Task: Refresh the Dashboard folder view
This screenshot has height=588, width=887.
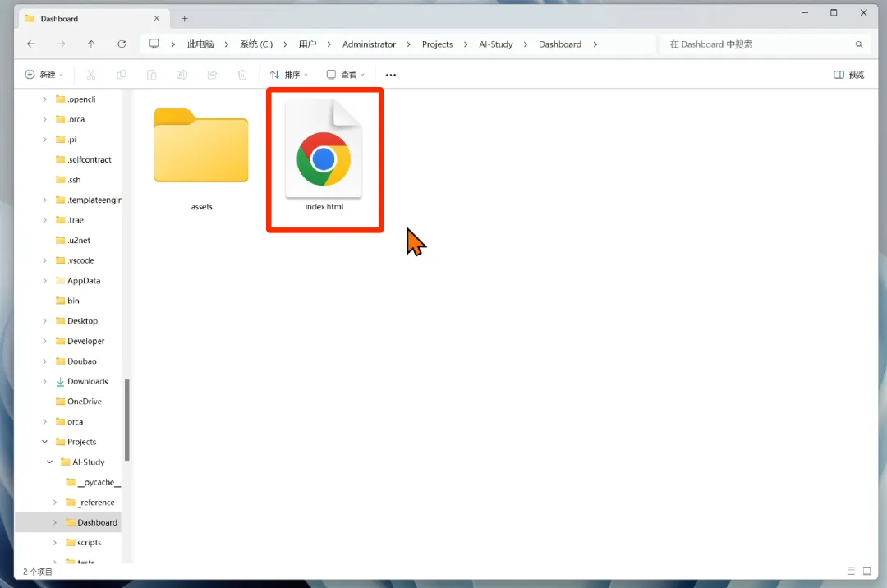Action: tap(122, 44)
